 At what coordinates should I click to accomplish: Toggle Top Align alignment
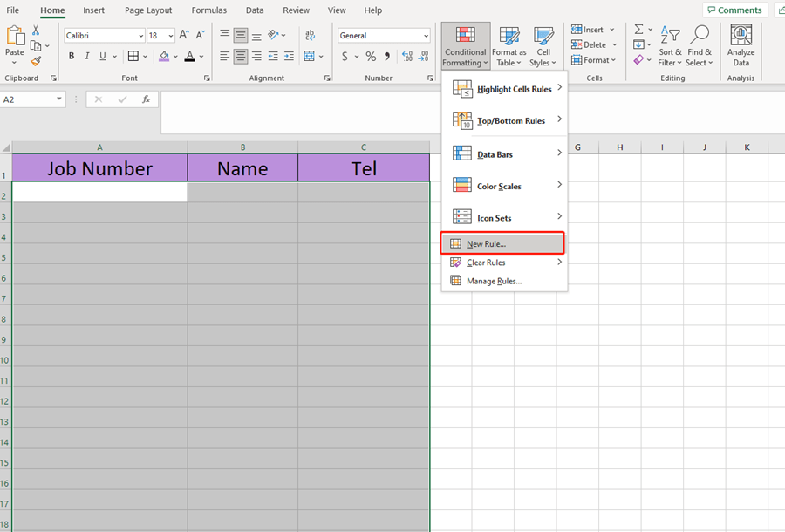225,35
